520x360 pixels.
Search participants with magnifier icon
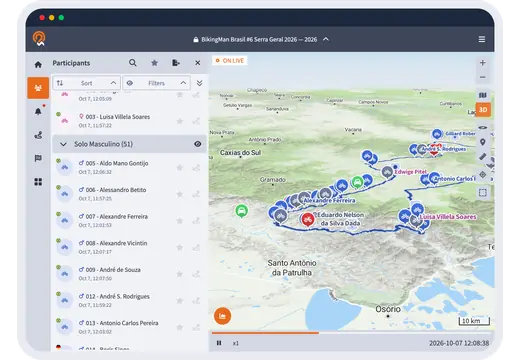pos(133,63)
